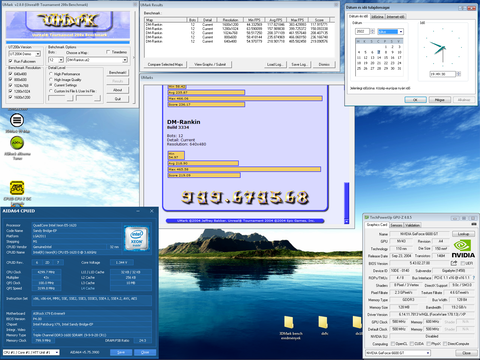Toggle the Run Fullscreen checkbox

coord(10,61)
